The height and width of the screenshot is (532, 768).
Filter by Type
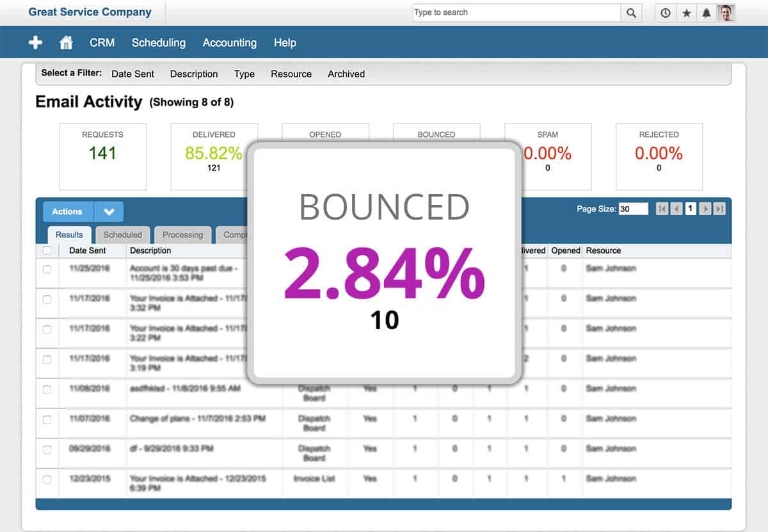click(x=244, y=74)
